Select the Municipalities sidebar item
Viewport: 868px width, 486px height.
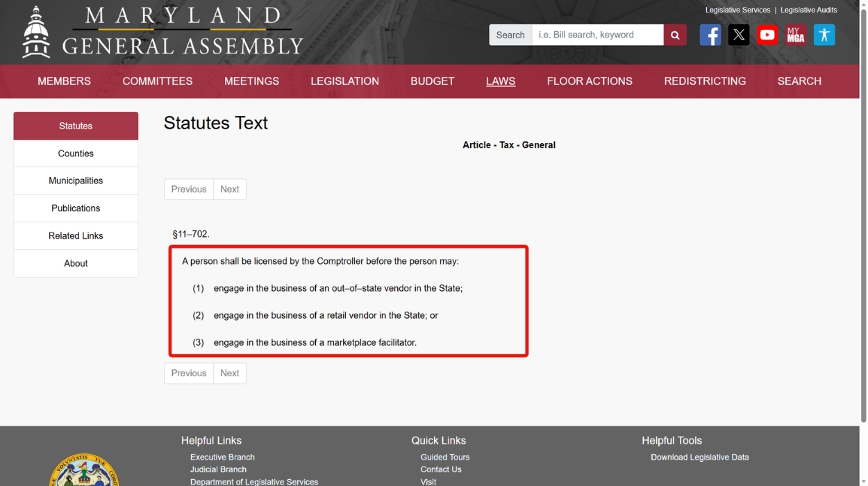pyautogui.click(x=76, y=181)
